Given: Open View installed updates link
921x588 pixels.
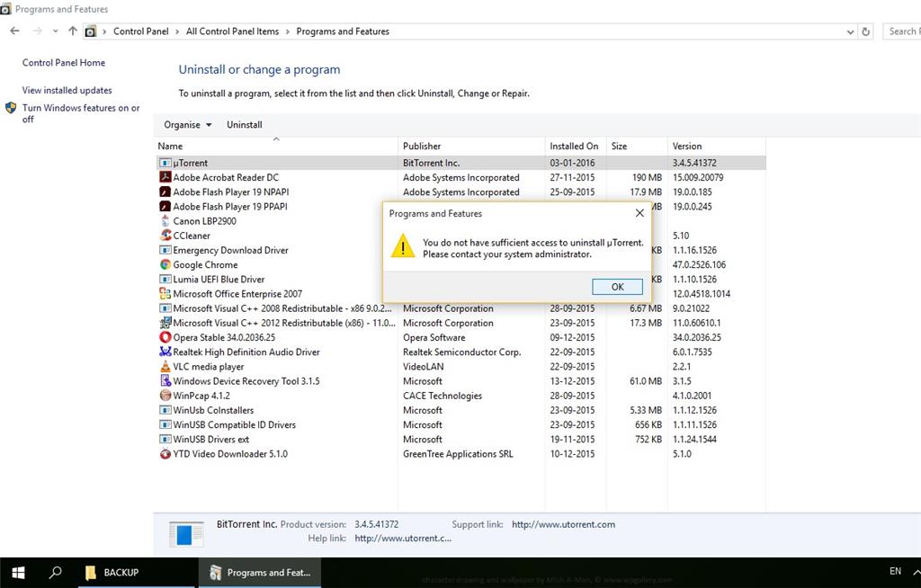Looking at the screenshot, I should (67, 91).
